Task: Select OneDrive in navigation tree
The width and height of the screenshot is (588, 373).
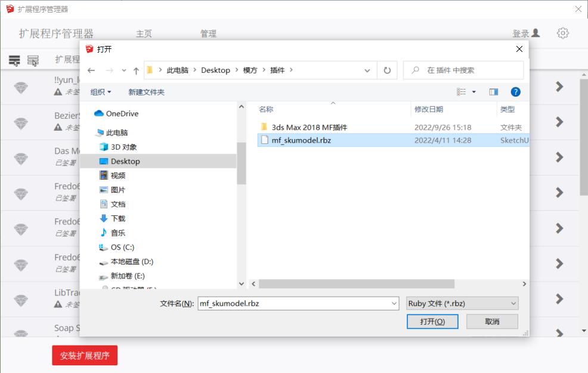Action: (116, 113)
